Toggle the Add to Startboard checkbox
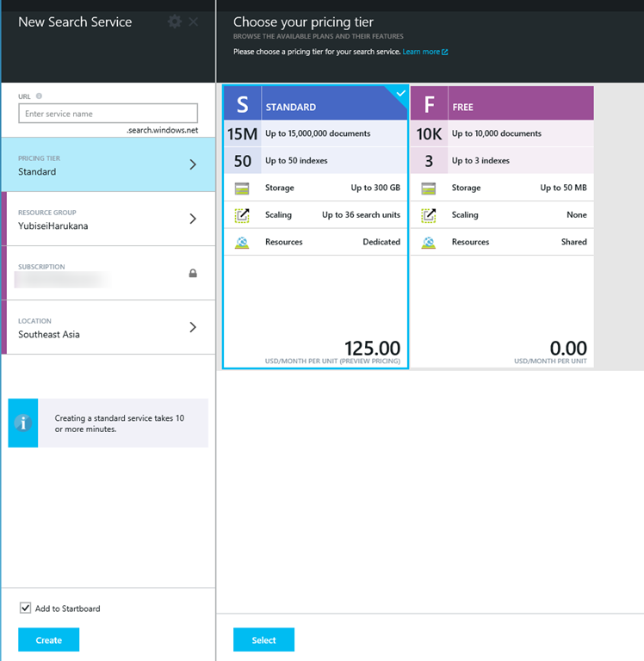Viewport: 644px width, 661px height. click(x=25, y=608)
